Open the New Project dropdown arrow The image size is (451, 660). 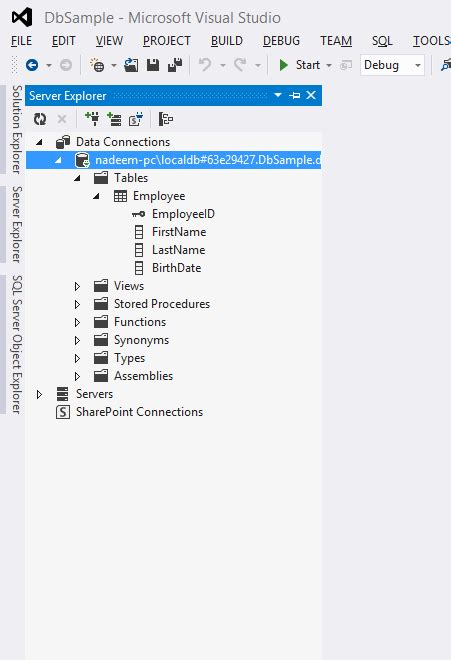coord(114,65)
